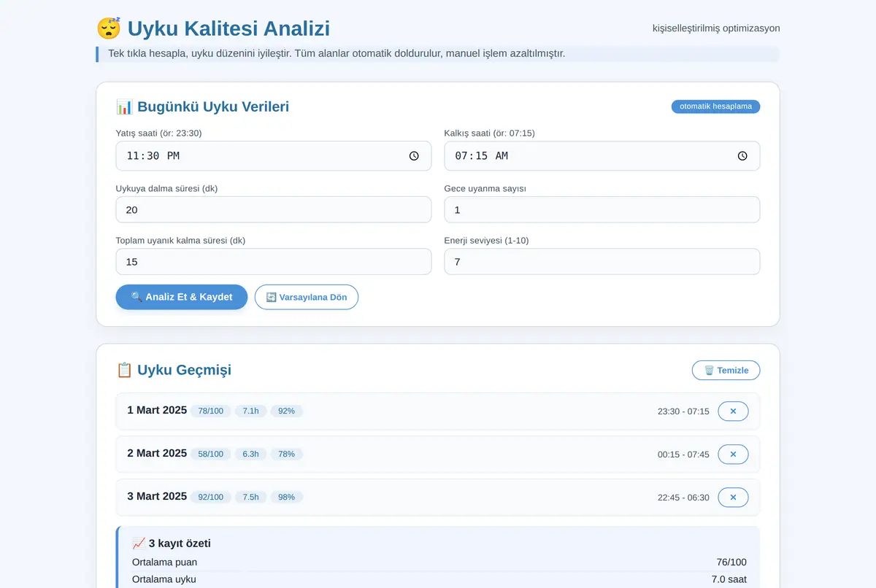
Task: Click the Analiz Et & Kaydet button
Action: [182, 297]
